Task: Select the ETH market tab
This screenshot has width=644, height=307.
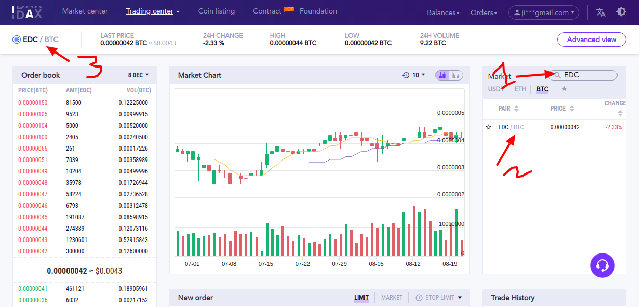Action: click(x=520, y=89)
